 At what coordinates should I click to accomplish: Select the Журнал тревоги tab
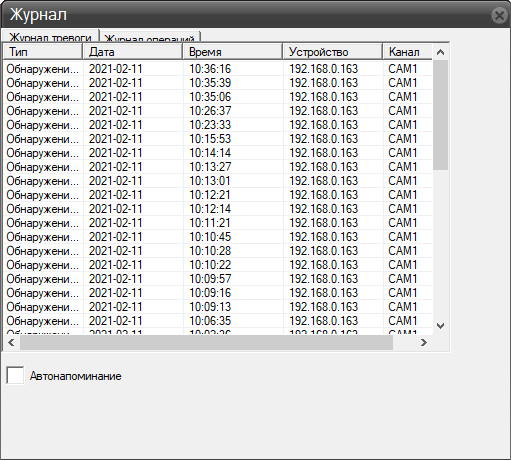[x=50, y=36]
